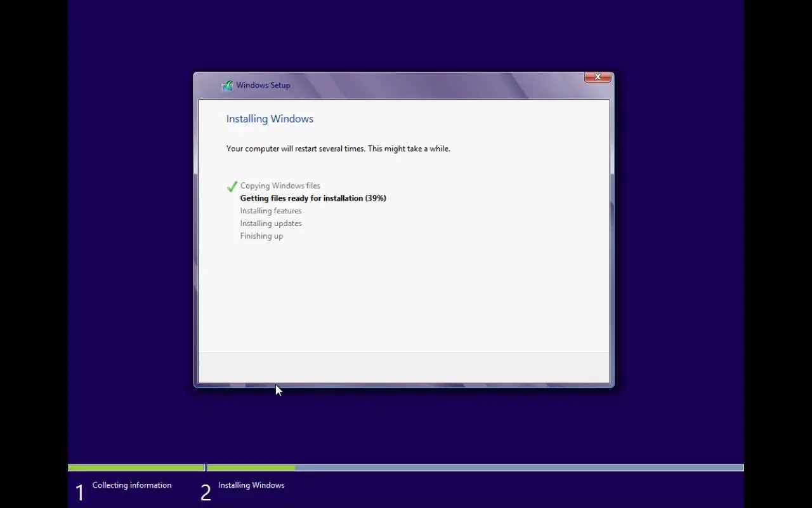
Task: Click the 'Copying Windows files' step
Action: [280, 186]
